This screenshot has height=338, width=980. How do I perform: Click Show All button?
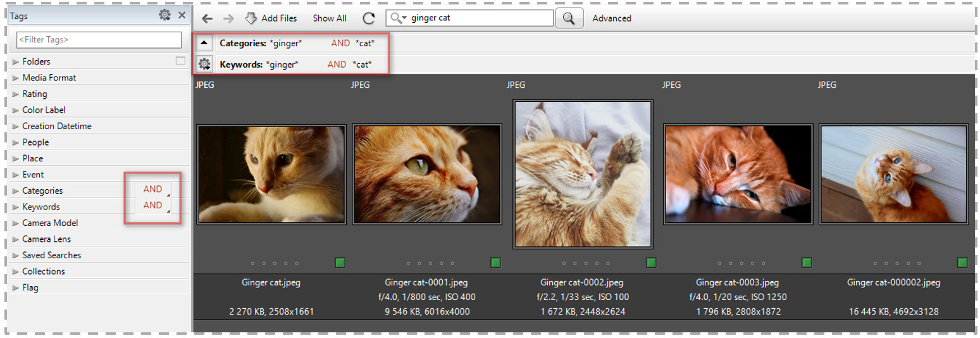click(x=330, y=18)
